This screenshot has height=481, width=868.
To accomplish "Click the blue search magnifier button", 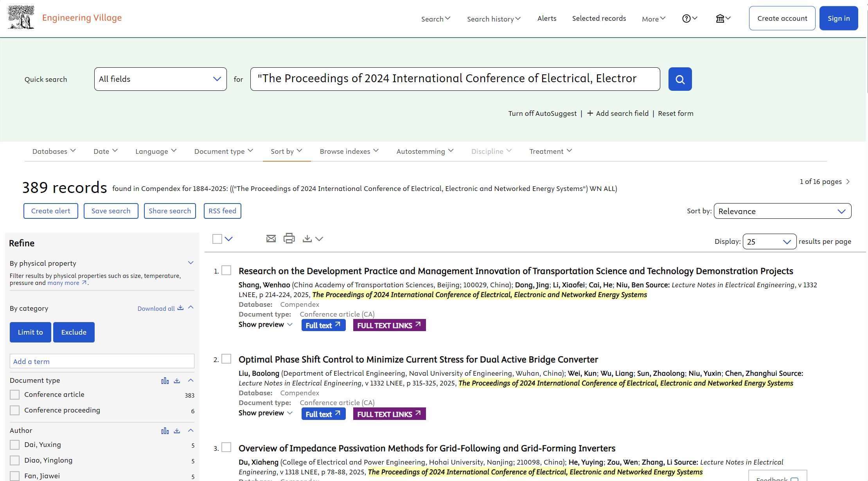I will (680, 79).
